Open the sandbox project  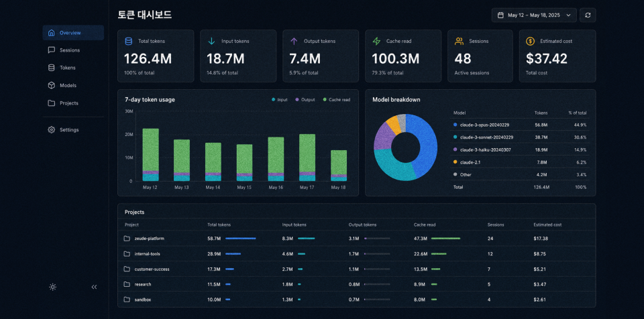356,300
